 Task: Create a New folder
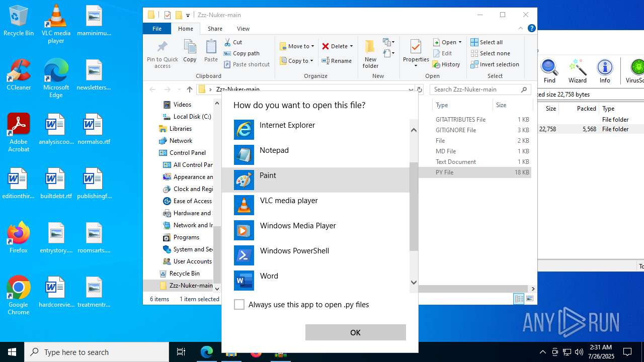point(370,54)
